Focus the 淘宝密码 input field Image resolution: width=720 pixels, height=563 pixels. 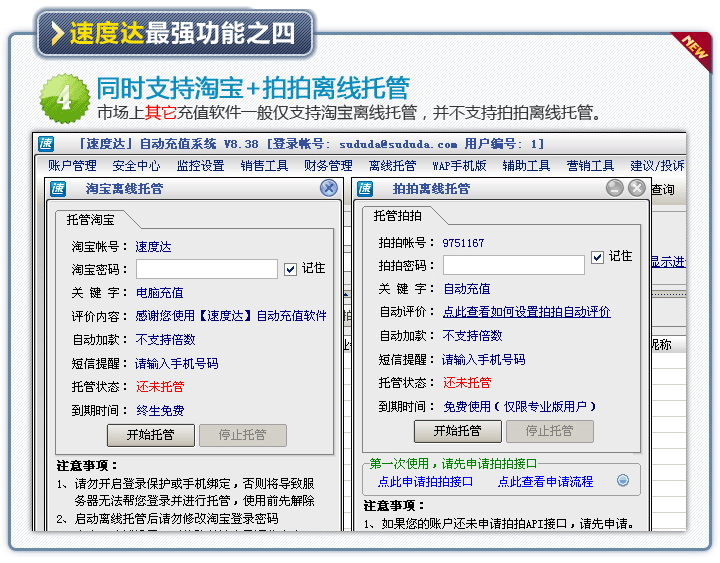[x=207, y=269]
